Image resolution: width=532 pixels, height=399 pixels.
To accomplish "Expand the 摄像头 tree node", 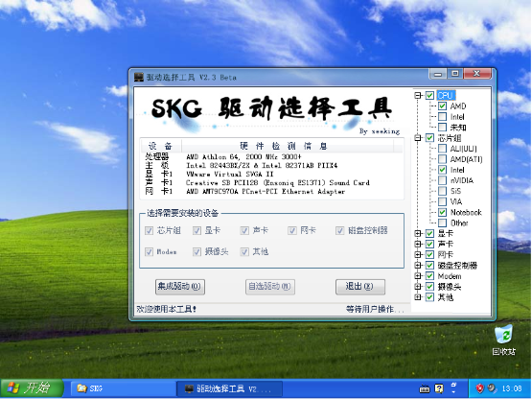I will tap(418, 286).
